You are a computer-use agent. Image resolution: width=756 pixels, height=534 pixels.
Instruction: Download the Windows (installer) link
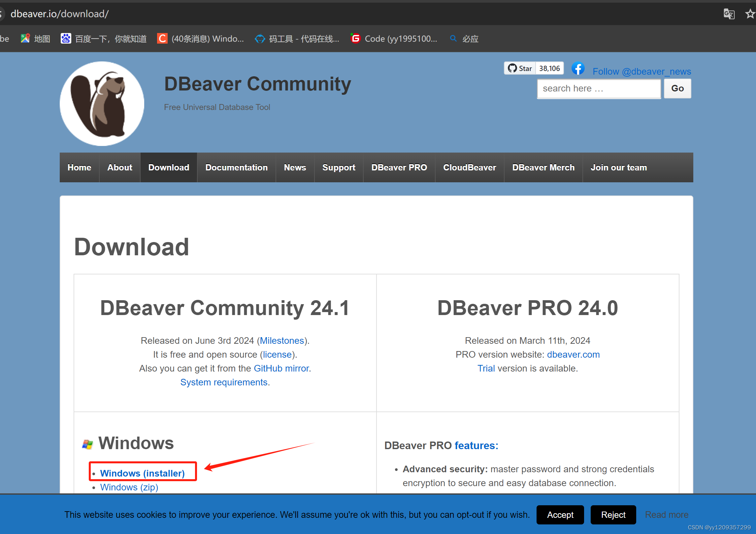click(x=142, y=473)
